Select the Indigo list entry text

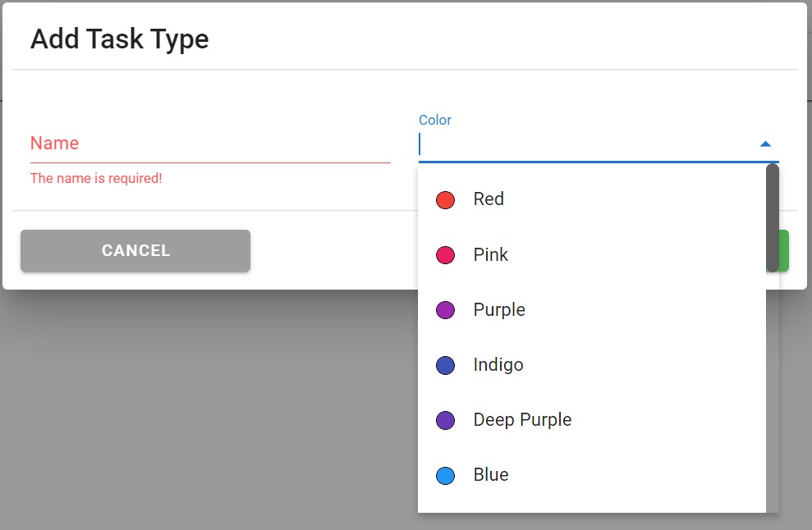[x=498, y=364]
